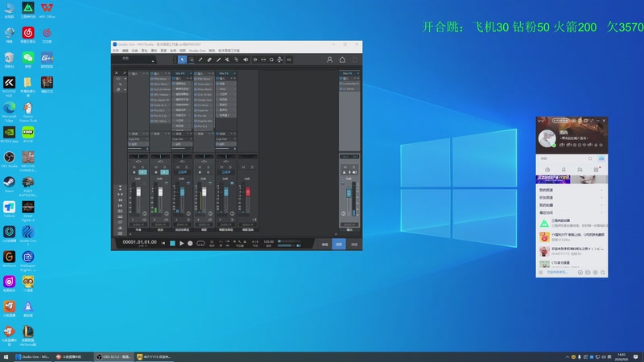Expand the Mix FX menu on master channel
This screenshot has height=362, width=644.
tap(349, 73)
